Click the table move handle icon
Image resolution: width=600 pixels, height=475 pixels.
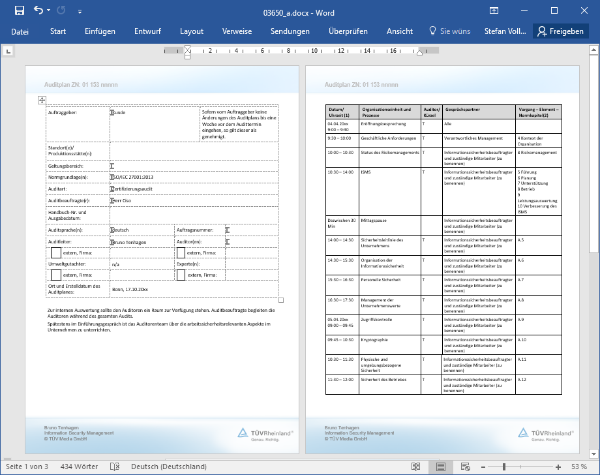pyautogui.click(x=41, y=100)
